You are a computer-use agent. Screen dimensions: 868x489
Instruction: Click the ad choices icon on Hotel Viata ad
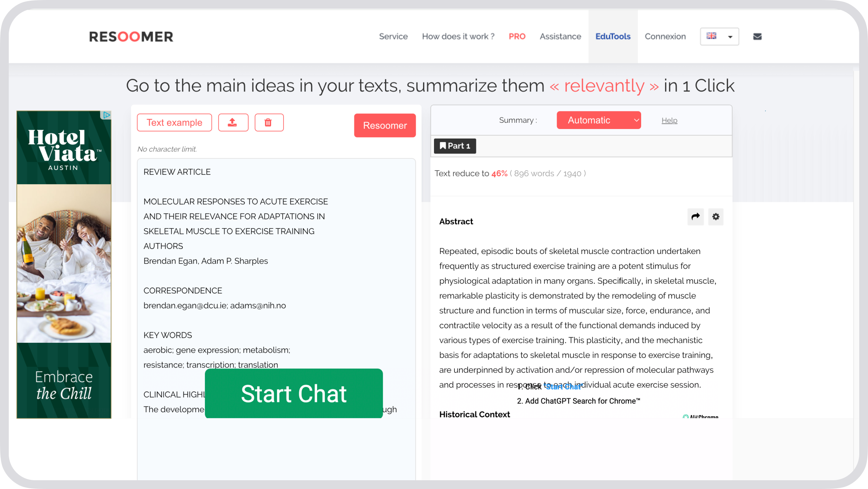106,115
